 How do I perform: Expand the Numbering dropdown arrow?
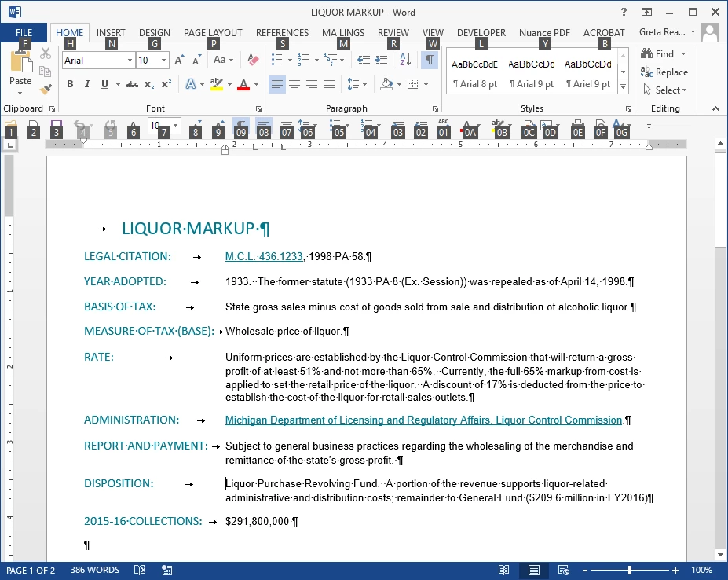[x=316, y=60]
